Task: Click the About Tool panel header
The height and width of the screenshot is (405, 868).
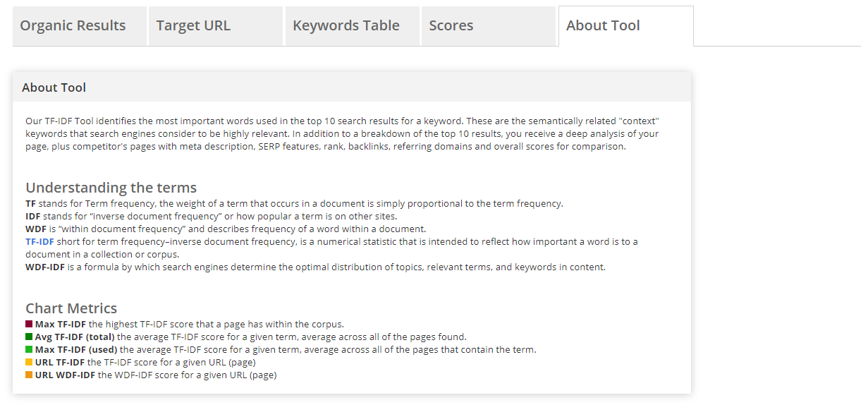Action: pyautogui.click(x=54, y=87)
